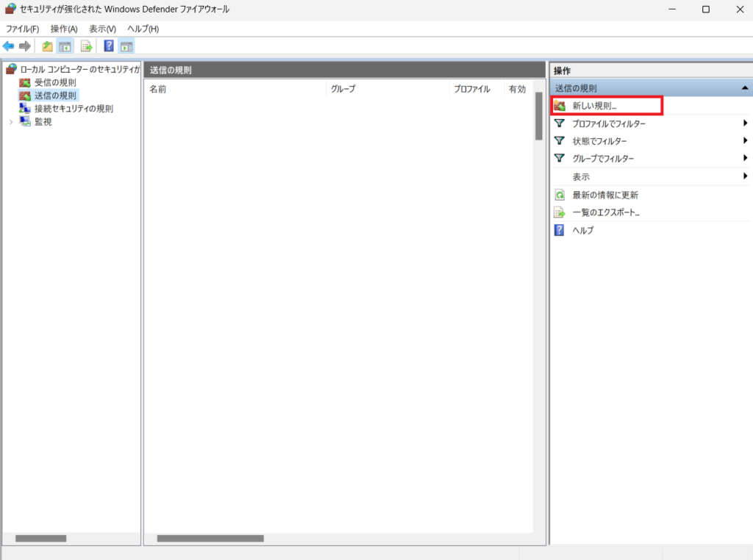The image size is (753, 560).
Task: Open help from the toolbar question mark icon
Action: [109, 46]
